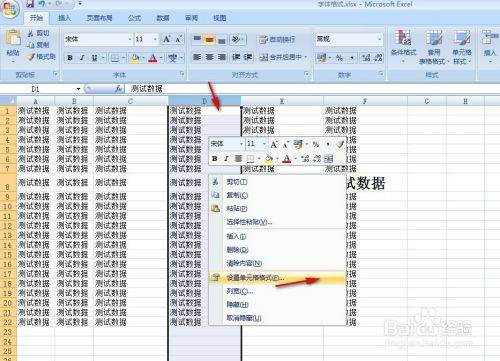Viewport: 500px width, 361px height.
Task: Open the Name Box dropdown arrow
Action: pos(78,89)
